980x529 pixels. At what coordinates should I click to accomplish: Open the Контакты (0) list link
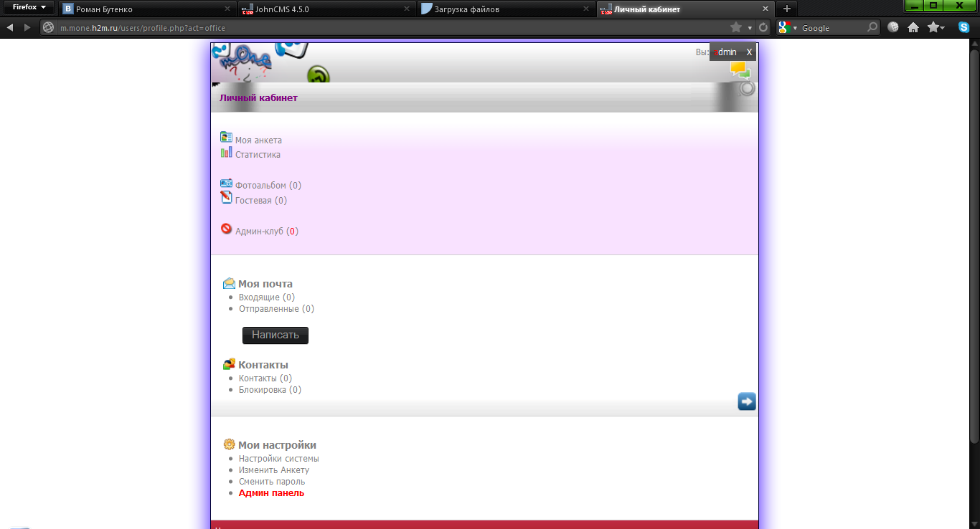(265, 378)
